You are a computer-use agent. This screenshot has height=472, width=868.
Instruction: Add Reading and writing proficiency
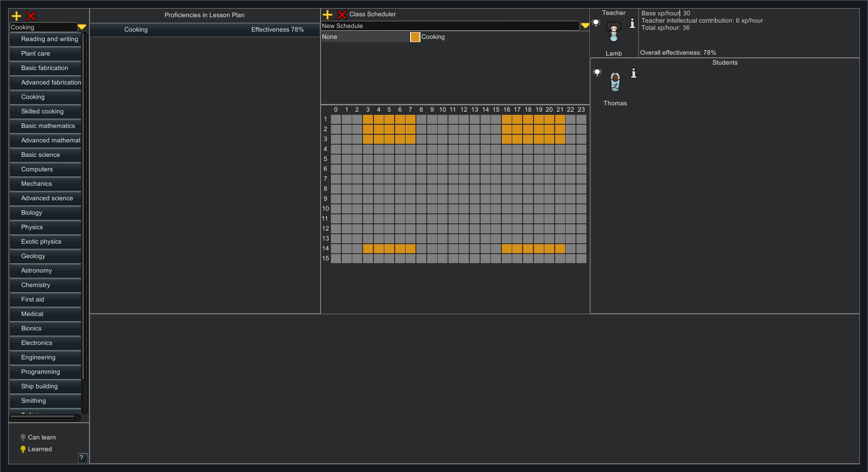pyautogui.click(x=46, y=39)
